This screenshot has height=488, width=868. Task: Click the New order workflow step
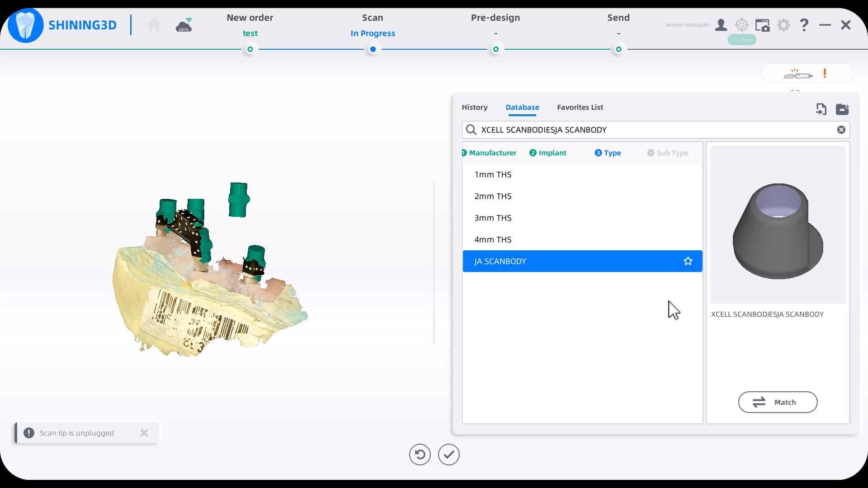[250, 18]
